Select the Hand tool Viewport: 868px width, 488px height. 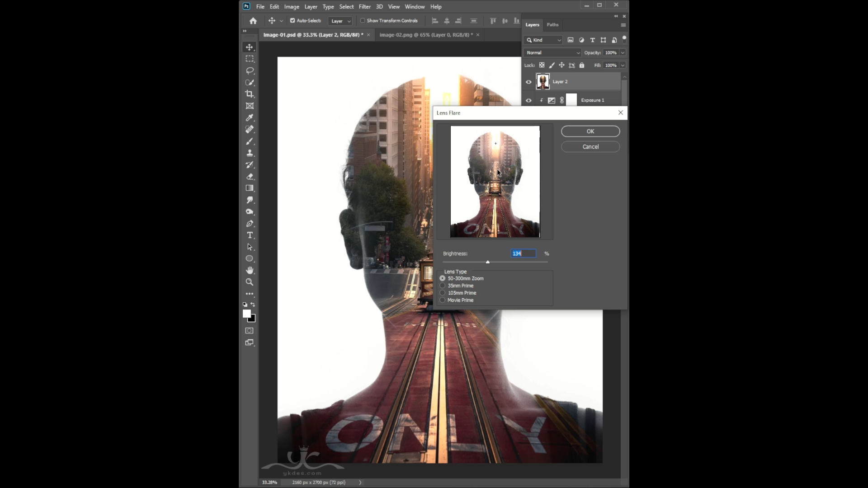tap(250, 270)
